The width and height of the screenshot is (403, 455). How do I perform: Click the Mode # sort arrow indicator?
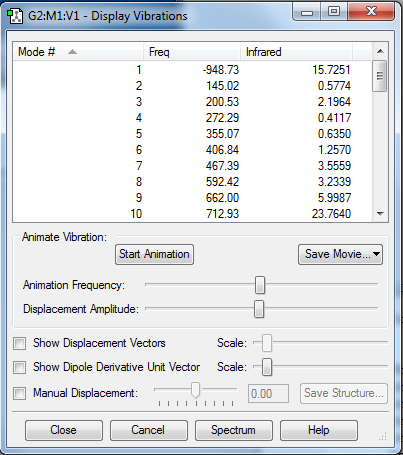point(72,52)
